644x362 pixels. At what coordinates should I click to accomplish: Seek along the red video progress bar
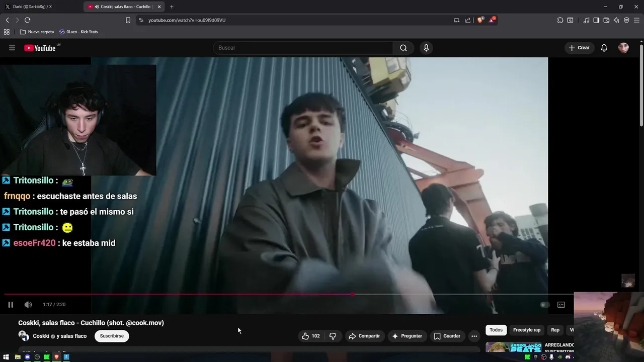click(289, 295)
